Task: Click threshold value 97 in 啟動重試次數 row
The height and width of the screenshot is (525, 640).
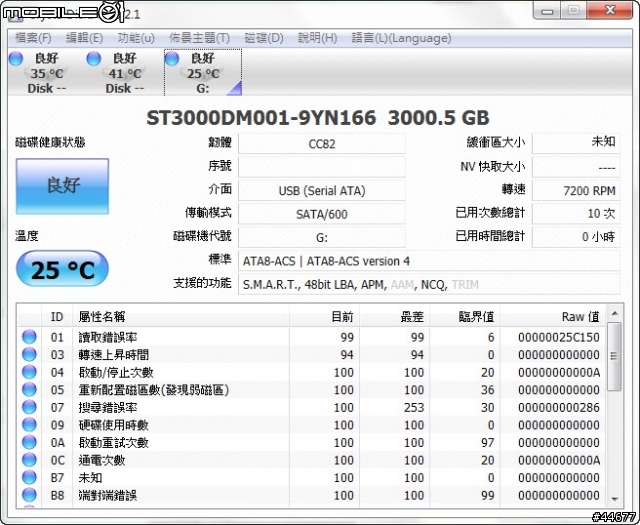Action: coord(487,443)
